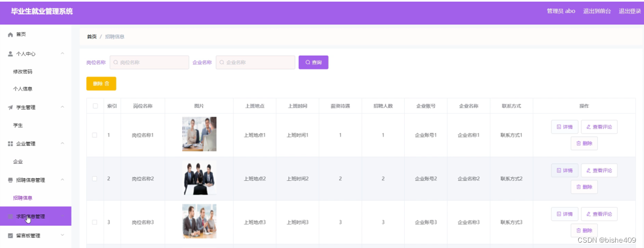Click cell 联系方式1 in the table
This screenshot has height=248, width=644.
[511, 135]
